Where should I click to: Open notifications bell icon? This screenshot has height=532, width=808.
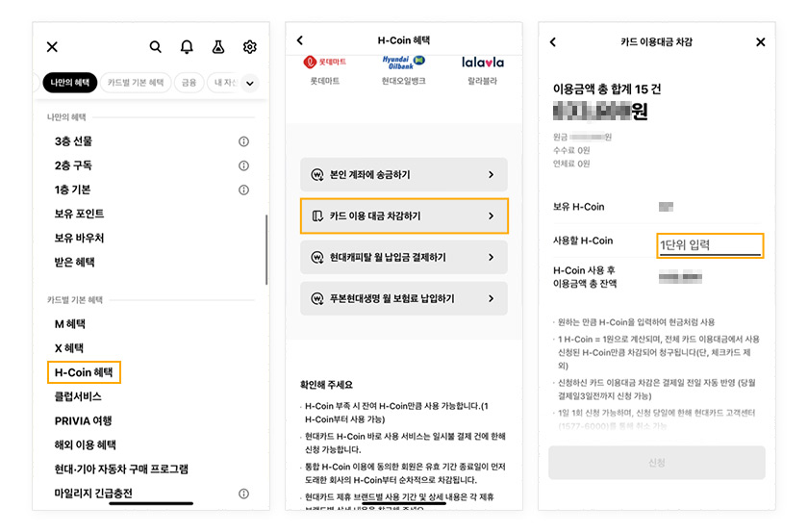coord(187,47)
